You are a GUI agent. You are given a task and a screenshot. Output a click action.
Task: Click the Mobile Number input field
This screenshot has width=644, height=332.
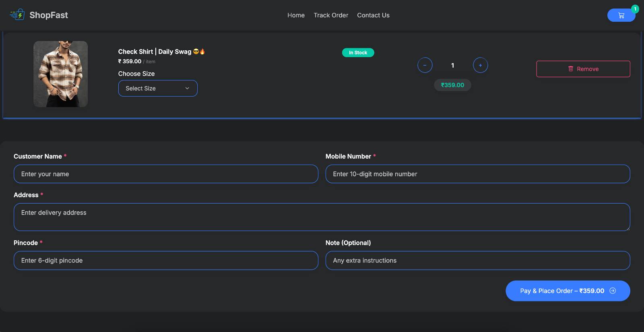(x=477, y=174)
